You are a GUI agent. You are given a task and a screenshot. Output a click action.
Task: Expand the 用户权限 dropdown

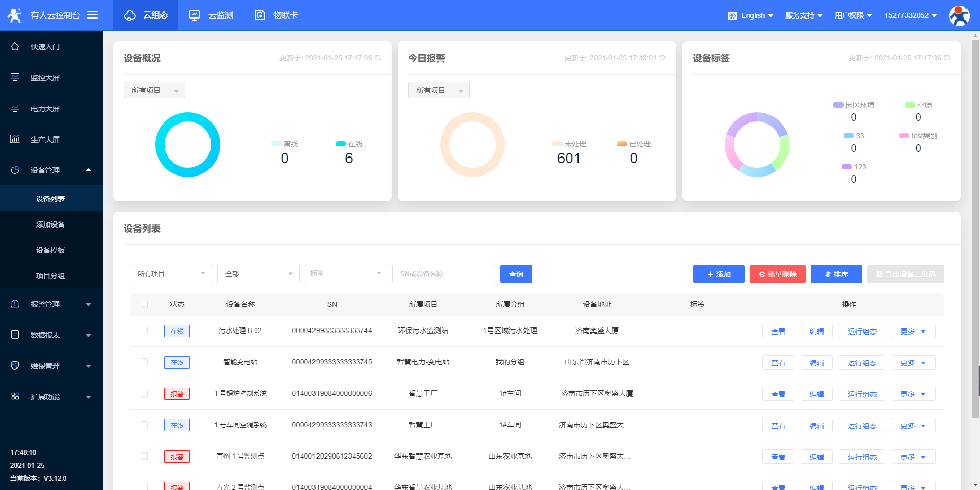click(853, 15)
